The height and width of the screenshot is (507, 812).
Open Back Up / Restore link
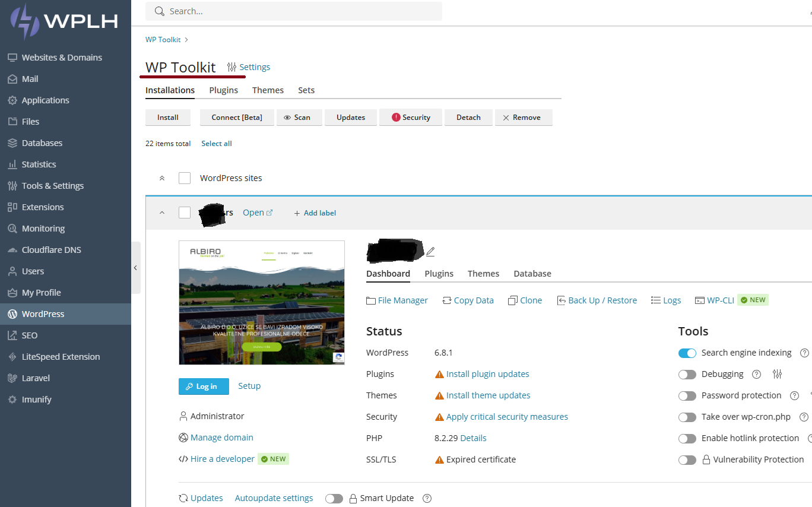(x=597, y=300)
